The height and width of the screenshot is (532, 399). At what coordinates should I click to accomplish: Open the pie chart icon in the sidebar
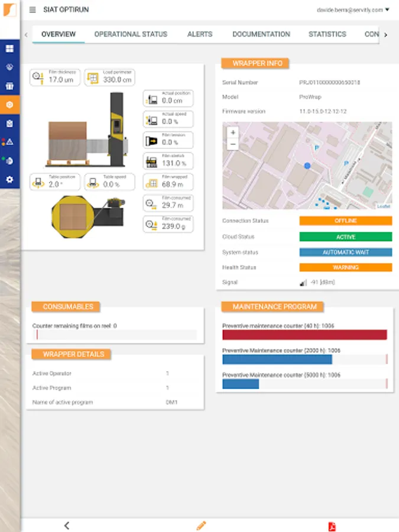click(x=9, y=160)
